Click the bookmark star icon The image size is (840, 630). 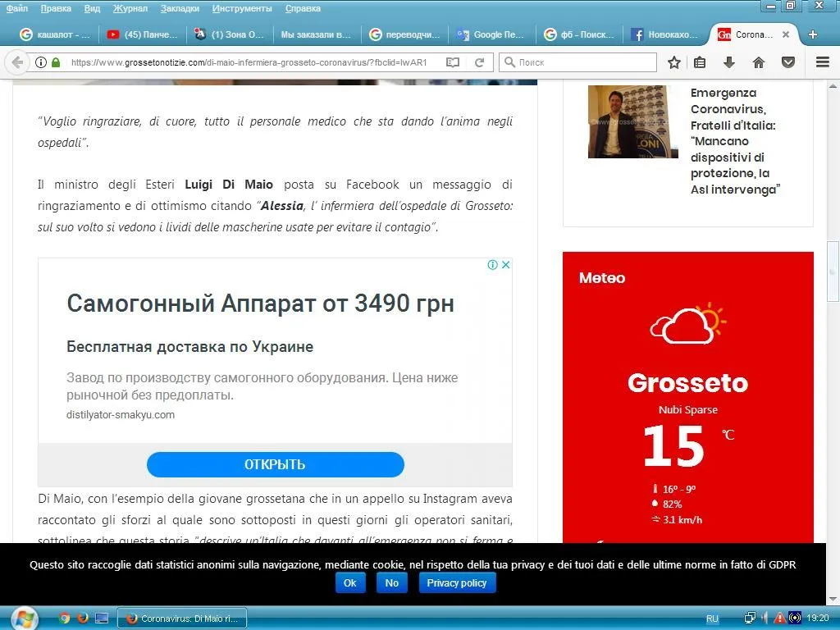[674, 62]
